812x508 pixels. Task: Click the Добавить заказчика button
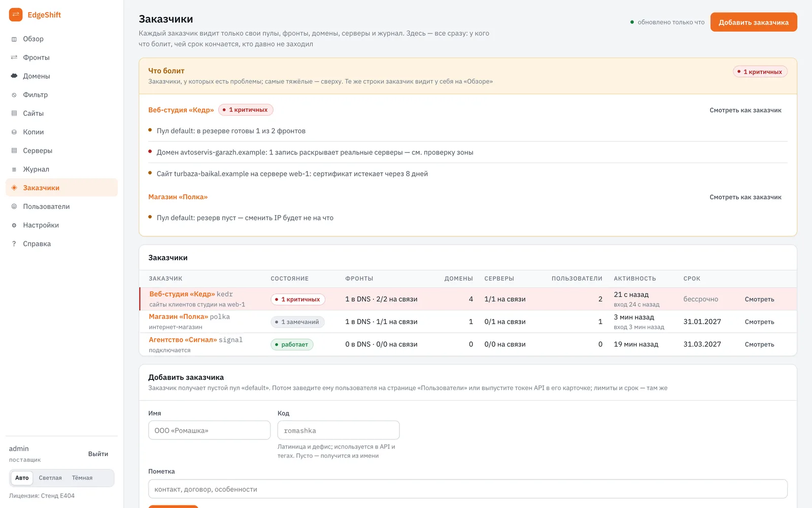click(x=754, y=22)
